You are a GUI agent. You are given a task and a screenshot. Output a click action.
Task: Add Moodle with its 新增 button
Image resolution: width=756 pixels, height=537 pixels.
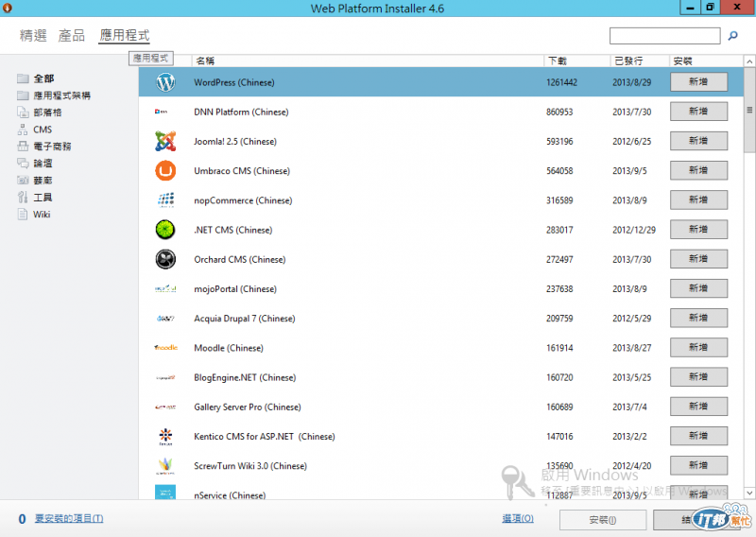coord(698,347)
